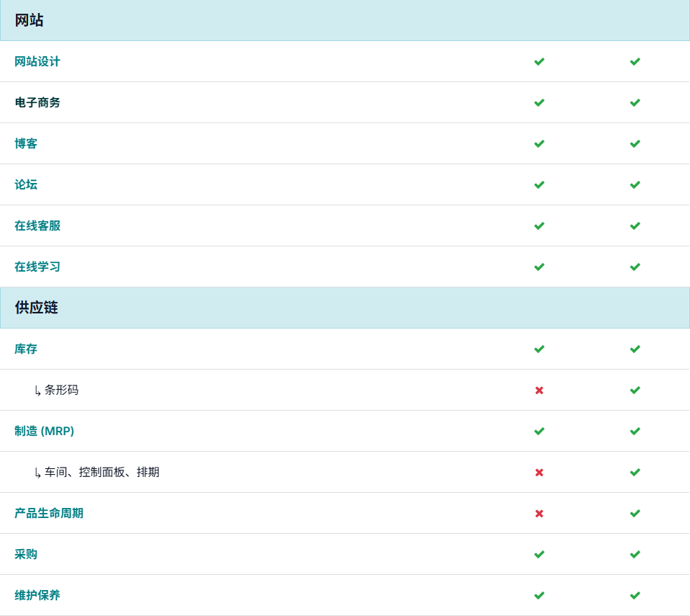Click the 网站 section header

(30, 21)
